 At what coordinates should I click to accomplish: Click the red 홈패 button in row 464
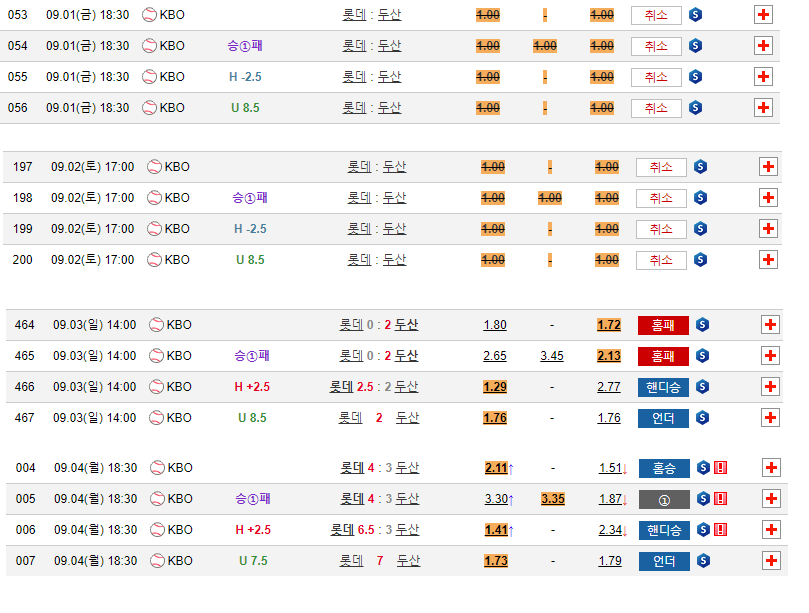point(663,325)
